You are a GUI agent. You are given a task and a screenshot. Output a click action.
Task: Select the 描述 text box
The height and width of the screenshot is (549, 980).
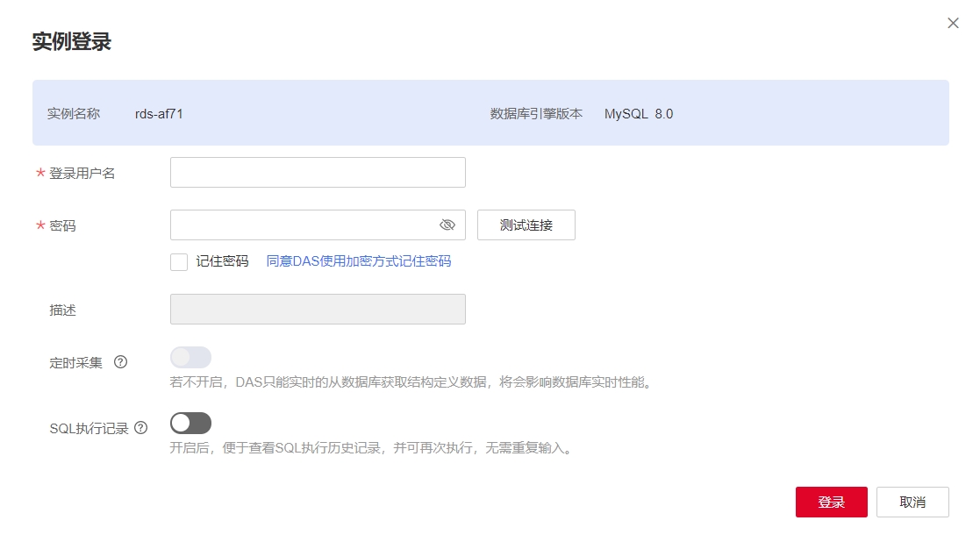[x=318, y=310]
